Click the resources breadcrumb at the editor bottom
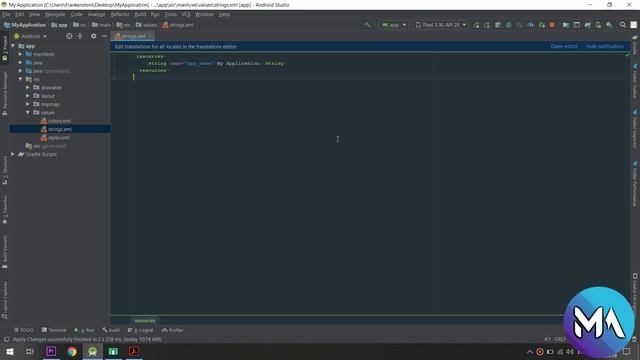 (x=145, y=320)
